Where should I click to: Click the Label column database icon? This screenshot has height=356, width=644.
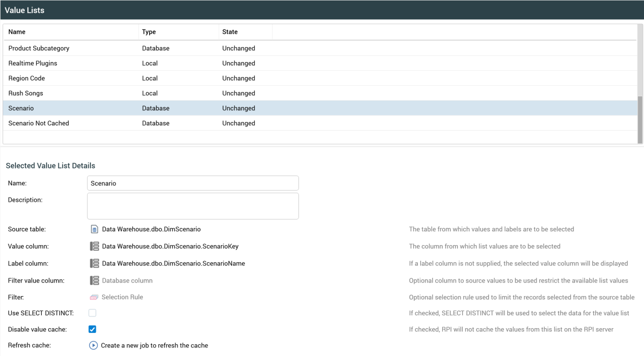(x=94, y=263)
